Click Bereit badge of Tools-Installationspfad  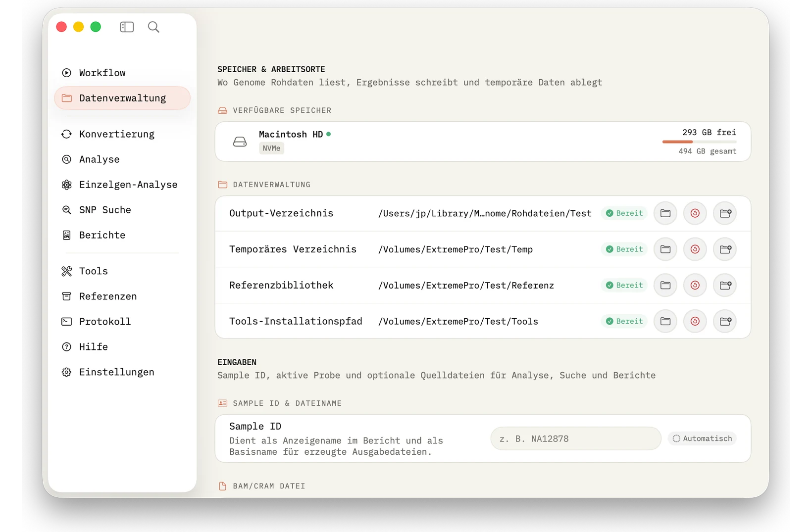click(x=624, y=321)
